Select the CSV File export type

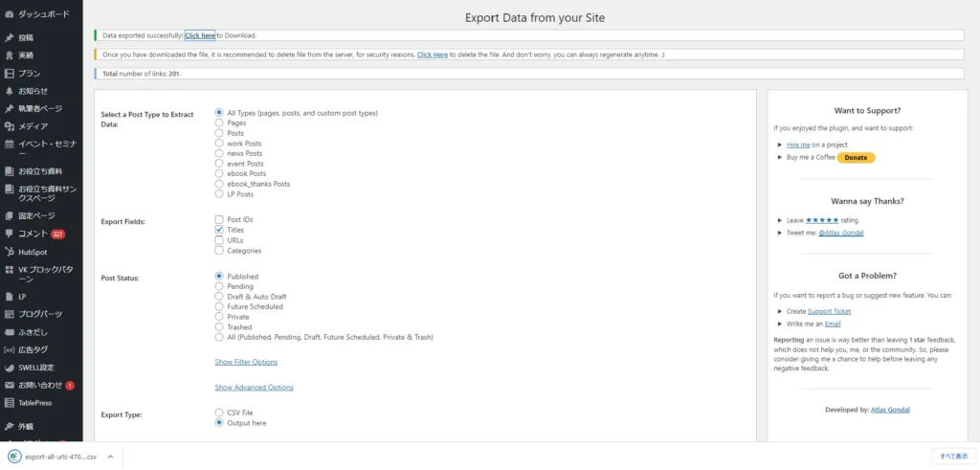click(x=219, y=413)
